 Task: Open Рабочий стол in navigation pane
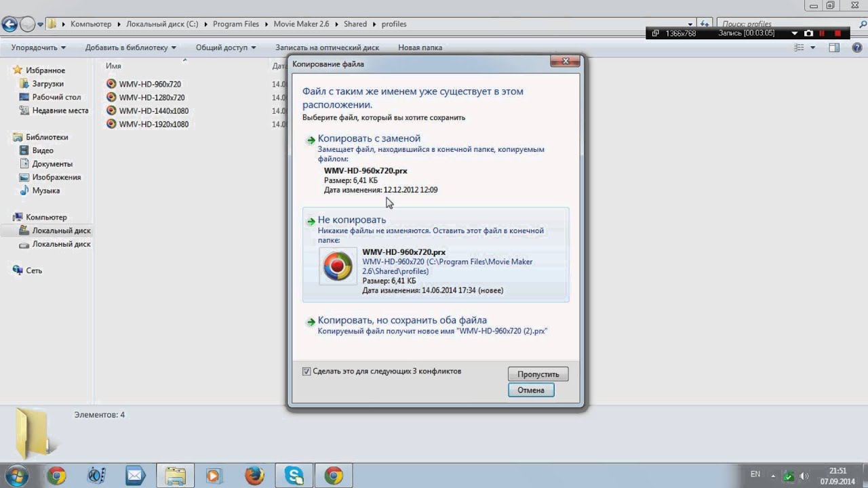56,98
